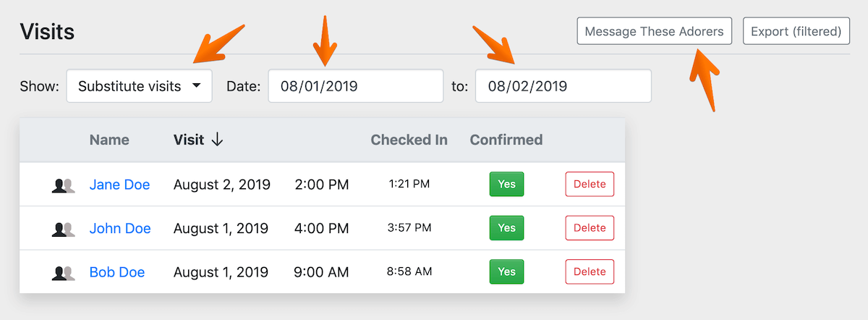Toggle the confirmed Yes for John Doe
The height and width of the screenshot is (320, 868).
[506, 228]
